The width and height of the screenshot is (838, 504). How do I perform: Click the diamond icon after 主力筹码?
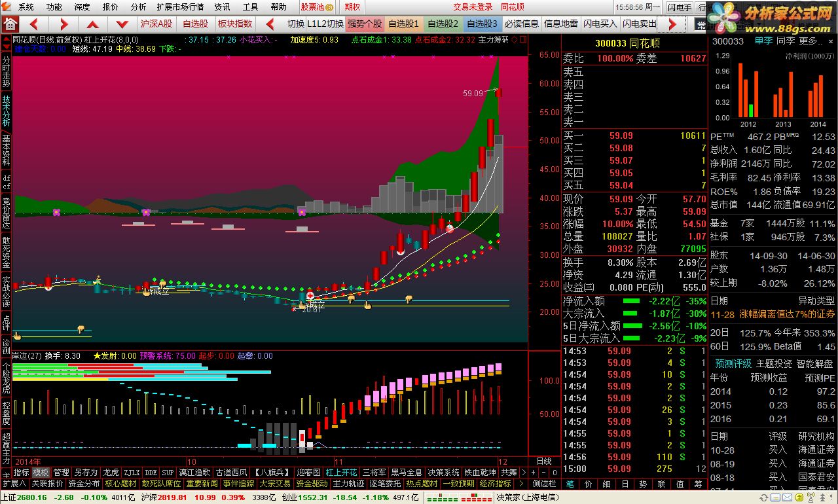coord(514,40)
